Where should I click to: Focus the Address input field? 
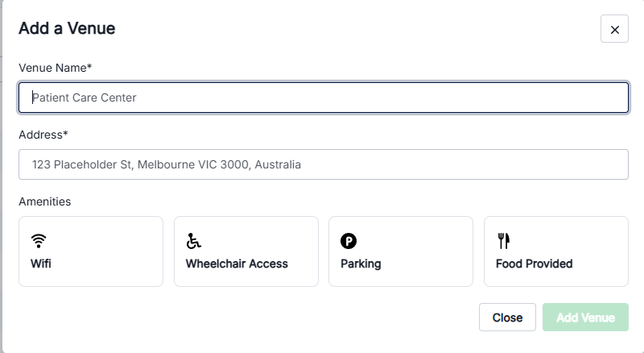pyautogui.click(x=324, y=164)
